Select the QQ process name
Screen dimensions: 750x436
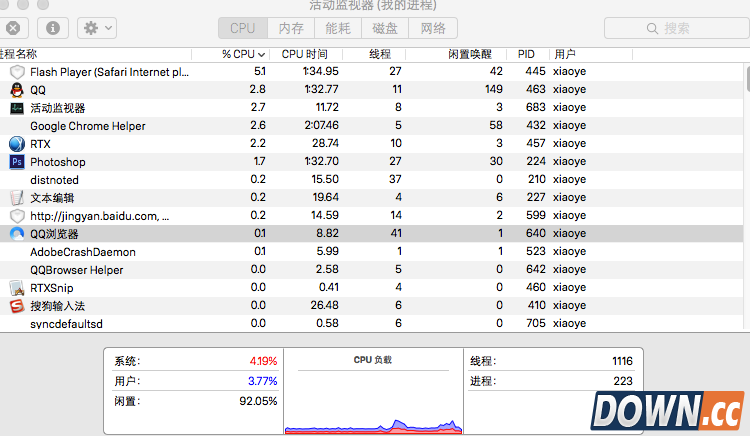38,90
